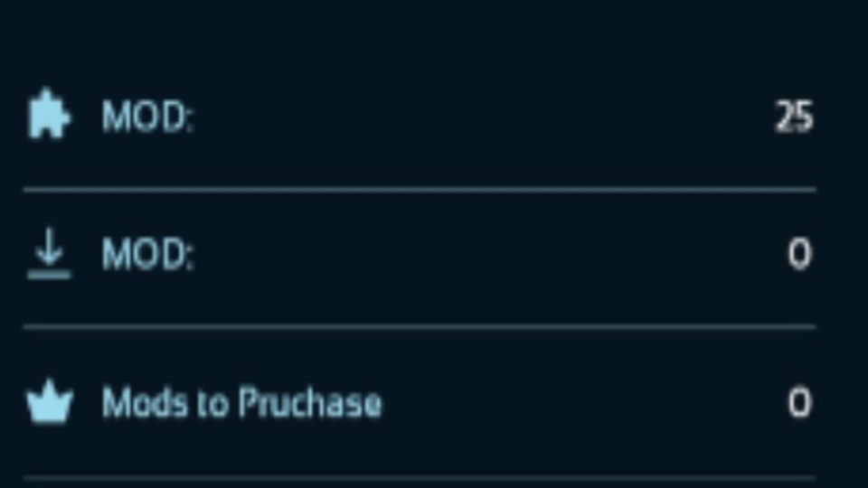The width and height of the screenshot is (868, 488).
Task: Click the MOD text in the top row
Action: pos(147,117)
